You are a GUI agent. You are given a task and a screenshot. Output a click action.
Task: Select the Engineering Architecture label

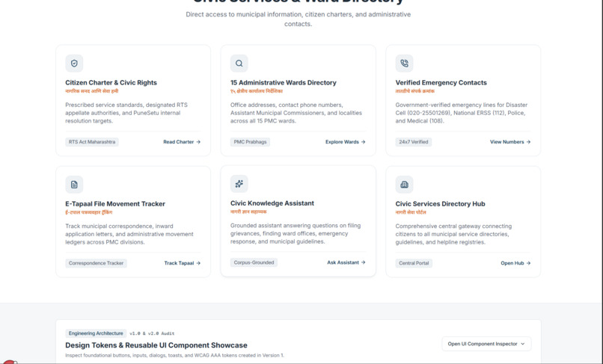96,333
